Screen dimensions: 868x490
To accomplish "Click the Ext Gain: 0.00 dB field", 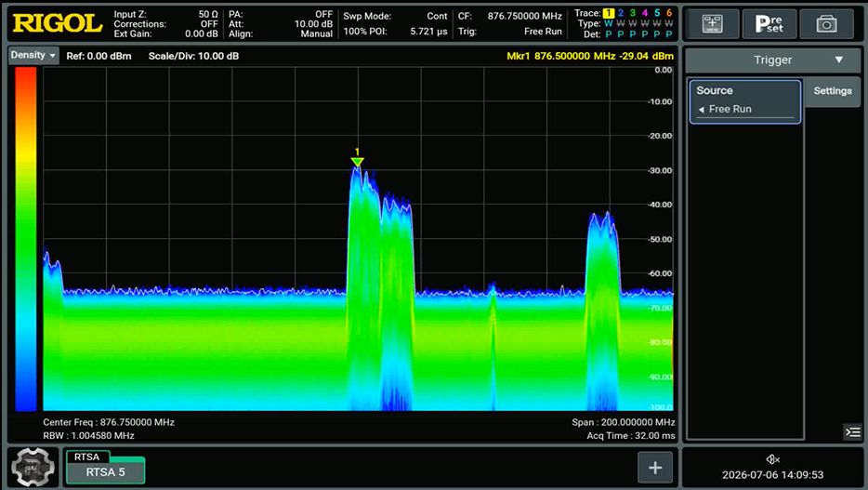I will tap(165, 33).
